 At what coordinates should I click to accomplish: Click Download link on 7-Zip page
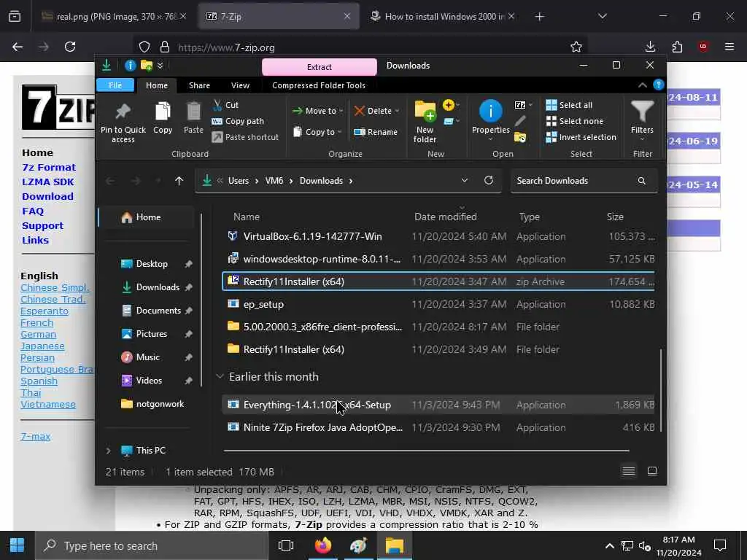(x=47, y=196)
